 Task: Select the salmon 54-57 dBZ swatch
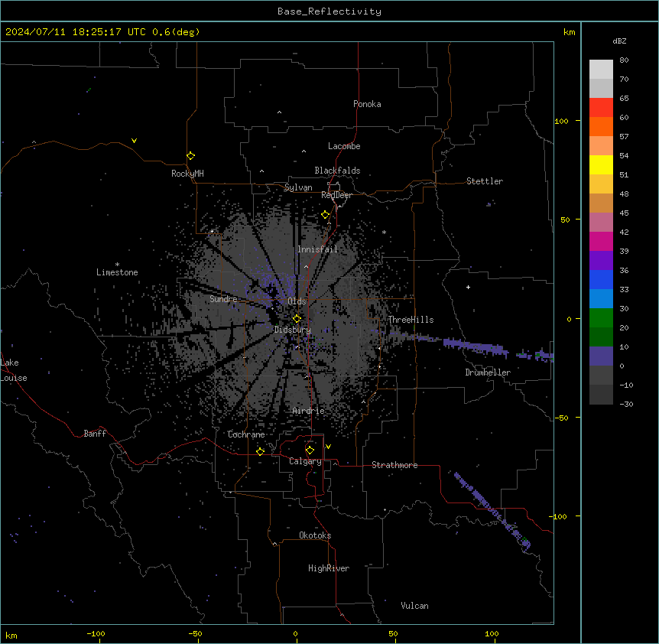[601, 146]
